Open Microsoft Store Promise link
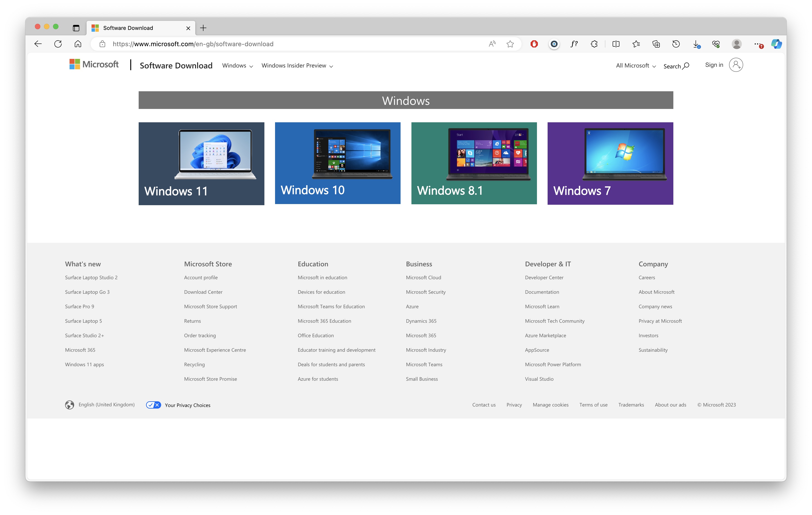This screenshot has width=812, height=515. click(210, 379)
